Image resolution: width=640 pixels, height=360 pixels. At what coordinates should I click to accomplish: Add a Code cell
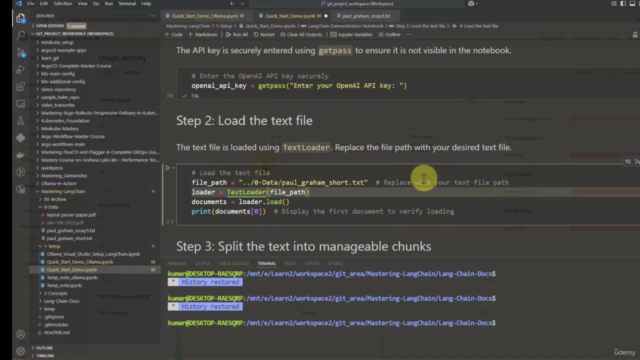(x=174, y=35)
